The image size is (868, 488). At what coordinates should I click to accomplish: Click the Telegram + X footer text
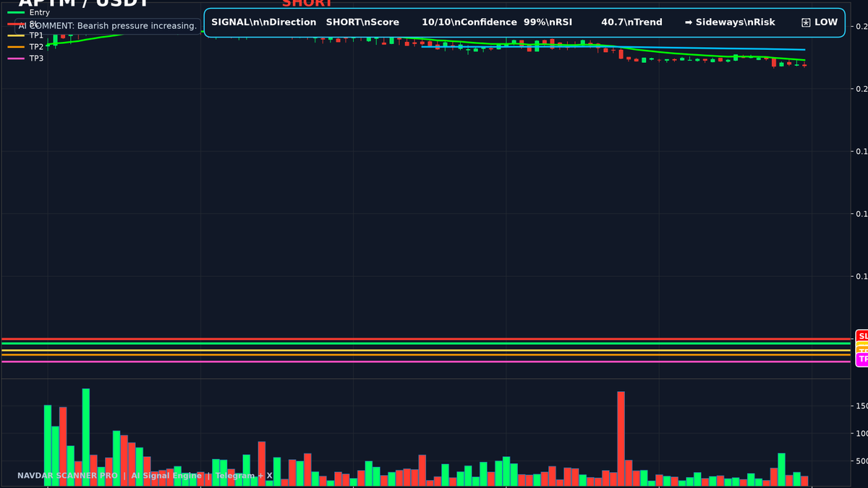point(244,476)
